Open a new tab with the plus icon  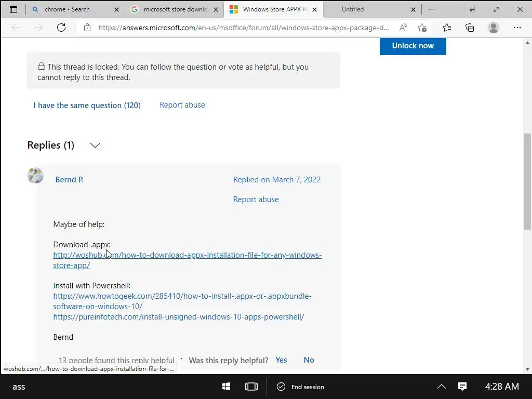(431, 9)
